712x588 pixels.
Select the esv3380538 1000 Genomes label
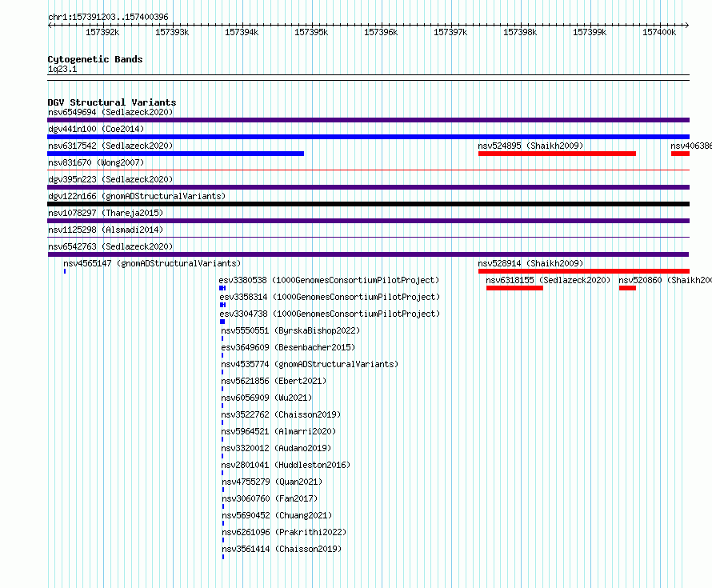tap(330, 280)
